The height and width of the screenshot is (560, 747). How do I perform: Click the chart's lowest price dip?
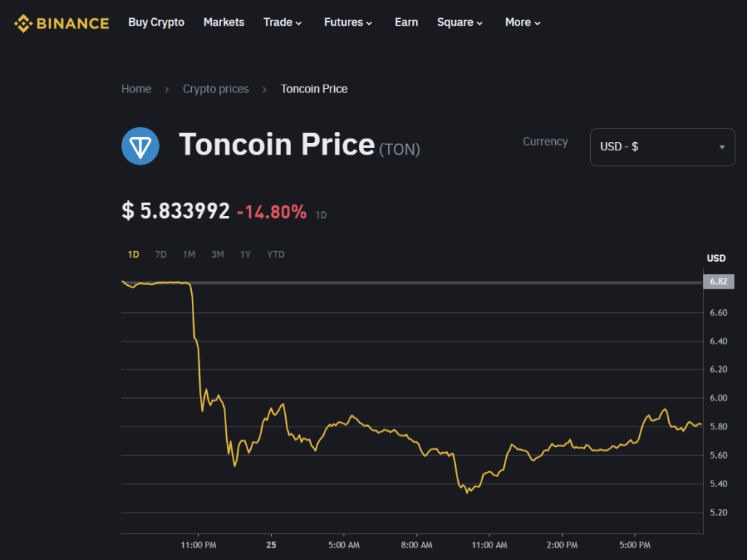(468, 492)
